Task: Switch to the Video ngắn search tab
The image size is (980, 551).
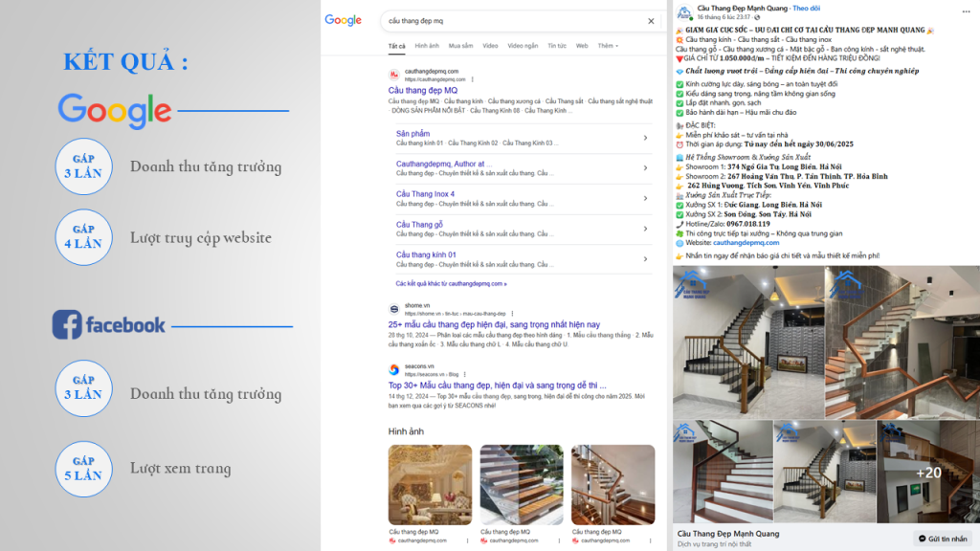Action: (523, 46)
